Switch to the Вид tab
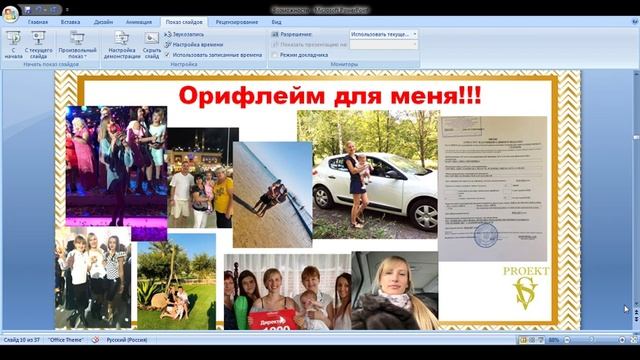 276,22
